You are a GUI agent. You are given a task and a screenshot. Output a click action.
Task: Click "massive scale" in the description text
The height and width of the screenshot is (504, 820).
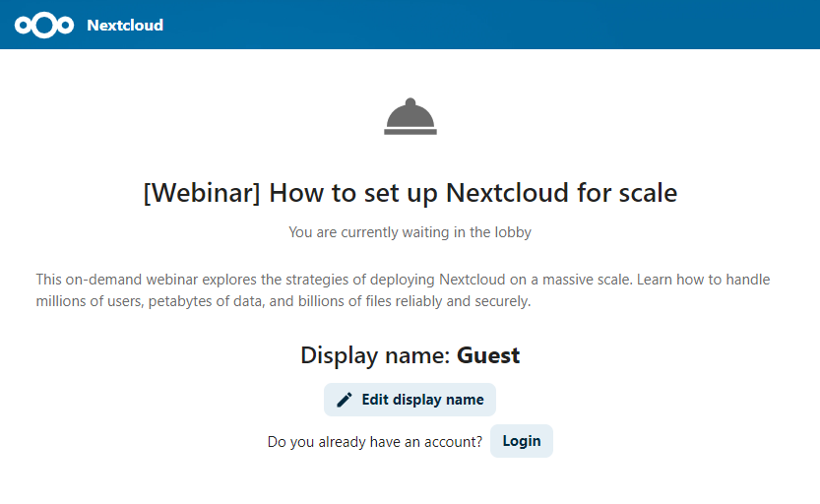coord(589,280)
